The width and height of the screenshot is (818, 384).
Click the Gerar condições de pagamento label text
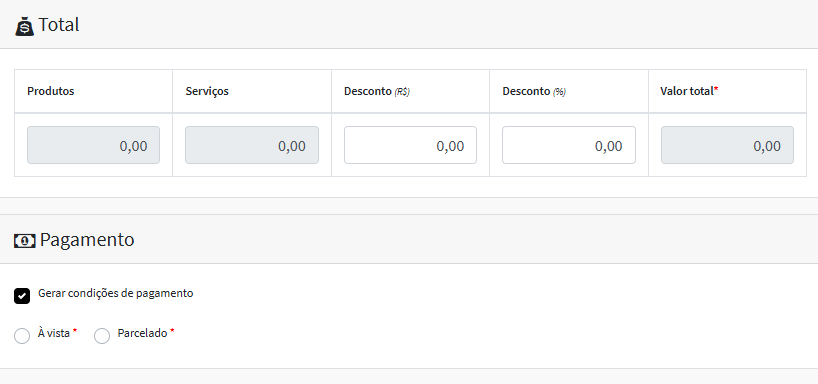click(116, 293)
